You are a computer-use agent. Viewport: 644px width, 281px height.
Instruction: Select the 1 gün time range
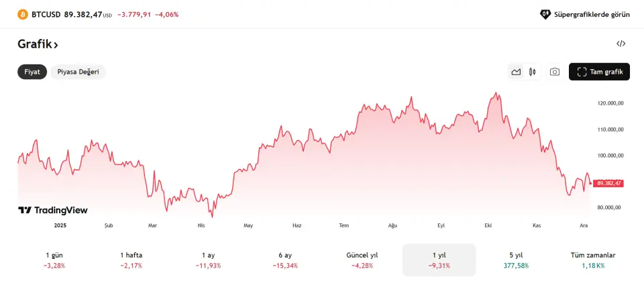pos(54,260)
